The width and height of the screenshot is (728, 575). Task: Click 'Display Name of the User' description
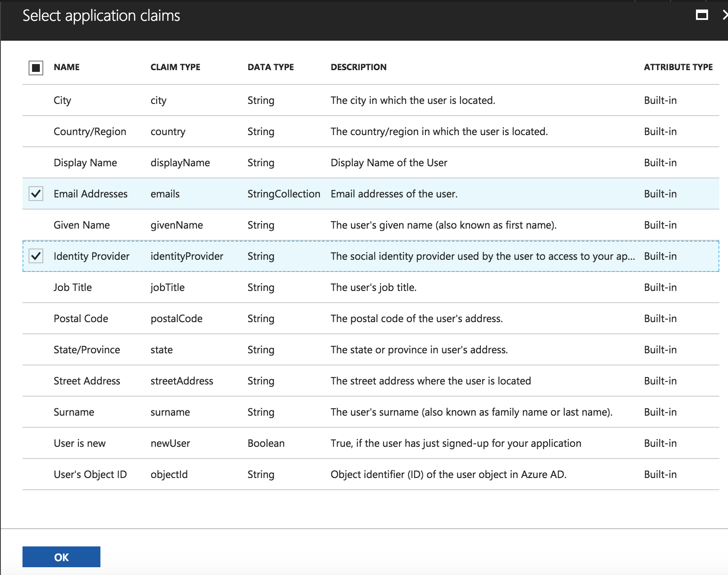(389, 162)
